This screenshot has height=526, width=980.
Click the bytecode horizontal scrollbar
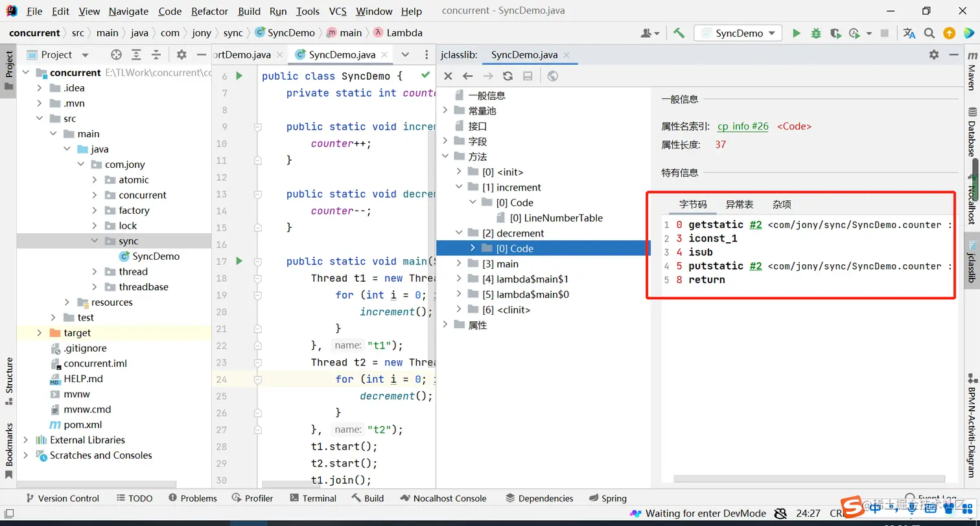pos(809,479)
